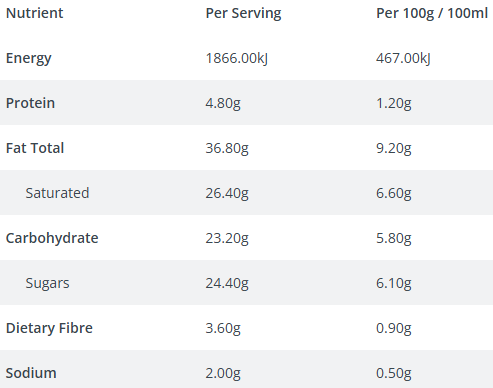
Task: Select the Protein row label
Action: pos(30,103)
